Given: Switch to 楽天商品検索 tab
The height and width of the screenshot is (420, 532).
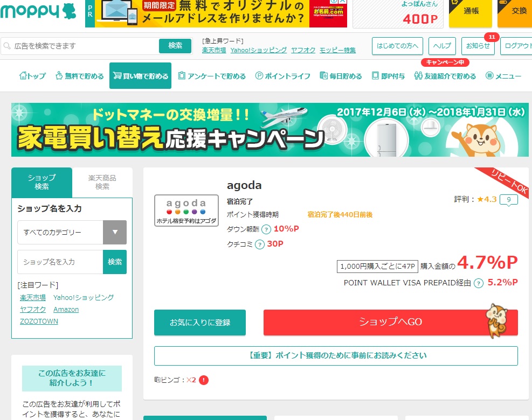Looking at the screenshot, I should pos(102,183).
